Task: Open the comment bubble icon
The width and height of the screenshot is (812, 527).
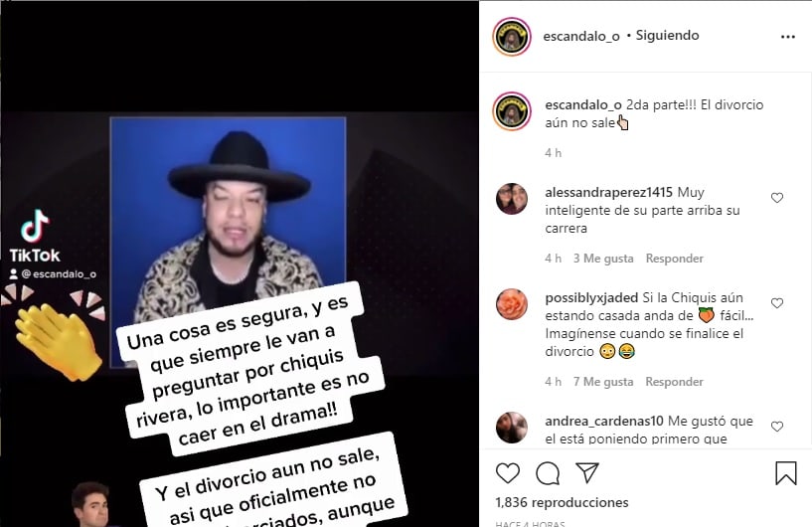Action: 548,473
